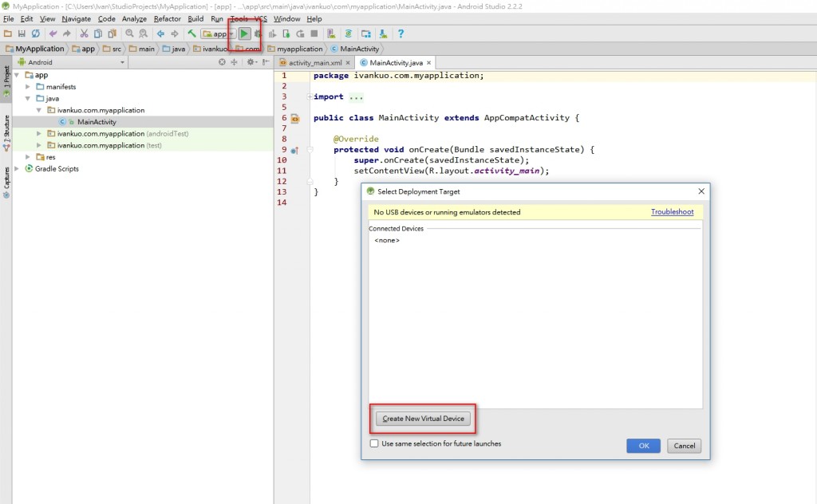The width and height of the screenshot is (817, 504).
Task: Open the Captures side tab
Action: [6, 183]
